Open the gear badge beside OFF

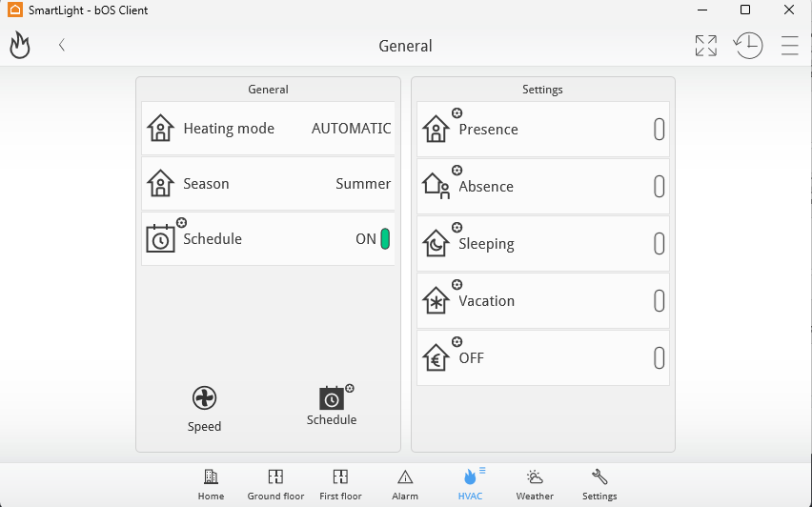click(457, 341)
